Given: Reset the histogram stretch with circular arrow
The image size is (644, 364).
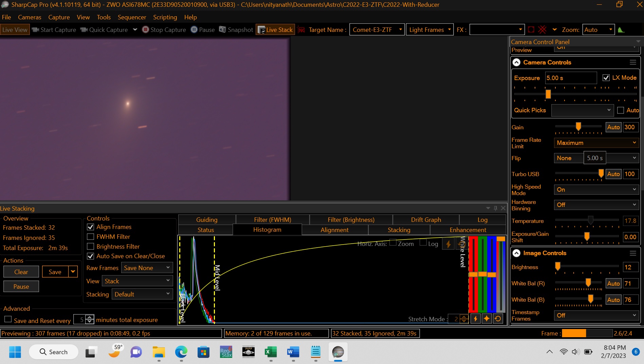Looking at the screenshot, I should click(498, 319).
